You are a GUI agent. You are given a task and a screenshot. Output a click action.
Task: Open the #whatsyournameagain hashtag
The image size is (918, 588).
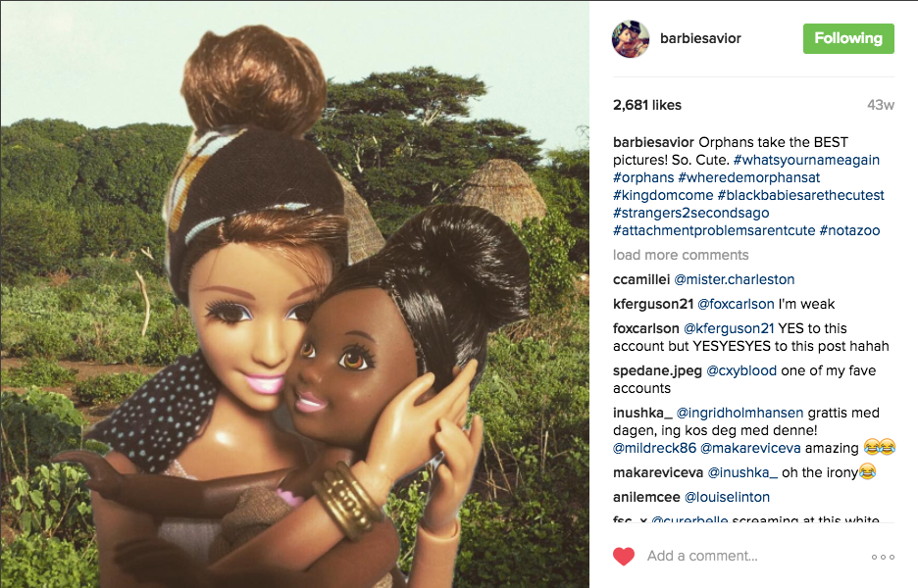point(806,160)
